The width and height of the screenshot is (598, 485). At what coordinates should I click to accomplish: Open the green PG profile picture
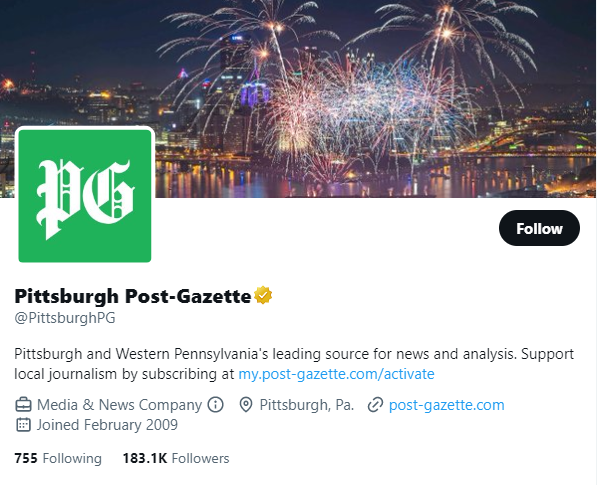tap(85, 196)
